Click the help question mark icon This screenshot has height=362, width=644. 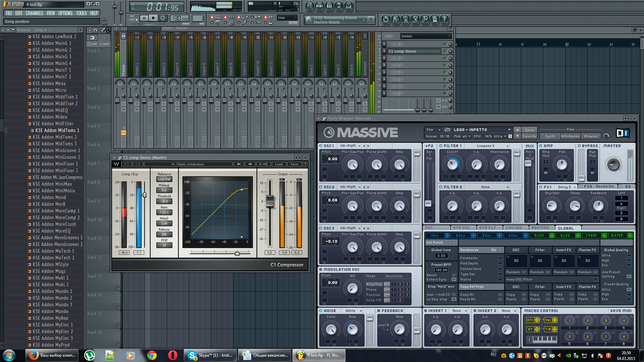point(444,19)
